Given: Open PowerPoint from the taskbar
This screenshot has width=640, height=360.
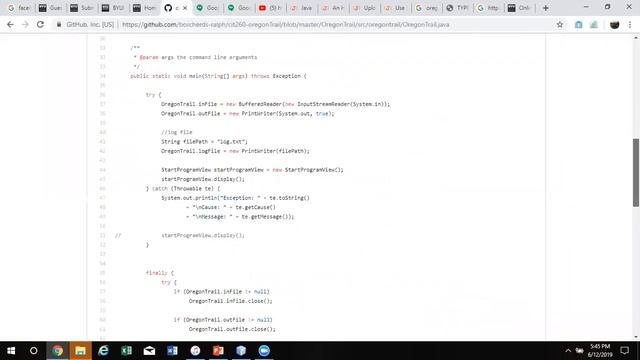Looking at the screenshot, I should pos(218,351).
